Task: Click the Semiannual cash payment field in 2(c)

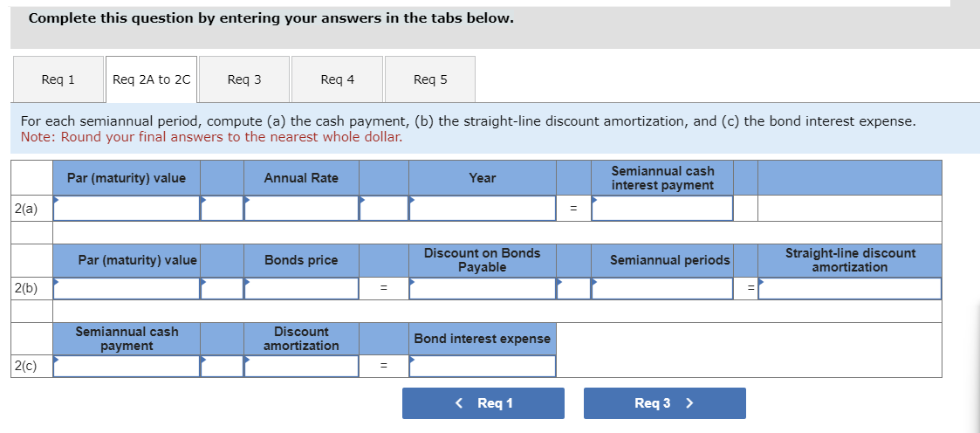Action: [x=127, y=366]
